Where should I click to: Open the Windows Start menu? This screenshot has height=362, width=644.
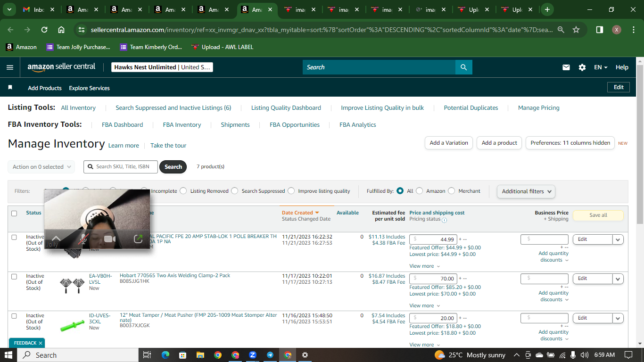9,355
